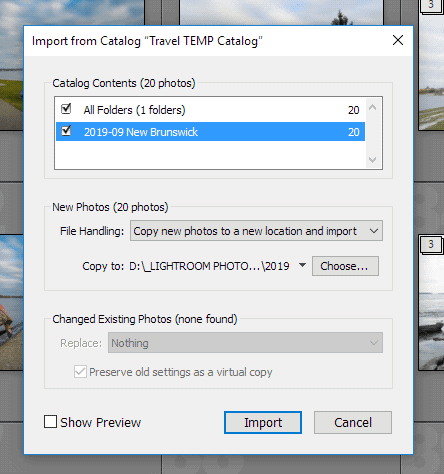Select the lower-right shoreline thumbnail
The image size is (444, 474).
pyautogui.click(x=431, y=312)
